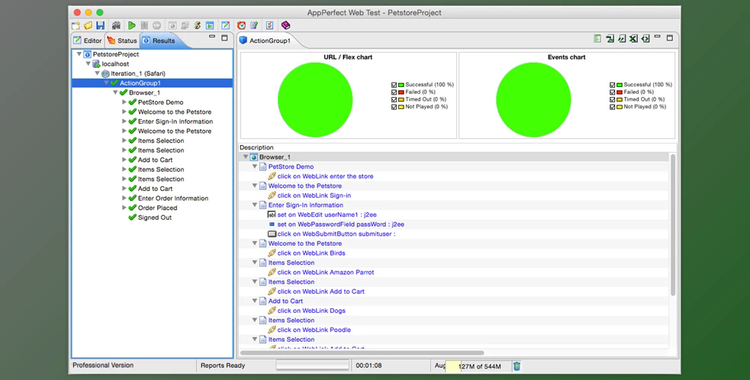Viewport: 750px width, 380px height.
Task: Click the Open folder toolbar icon
Action: point(88,25)
